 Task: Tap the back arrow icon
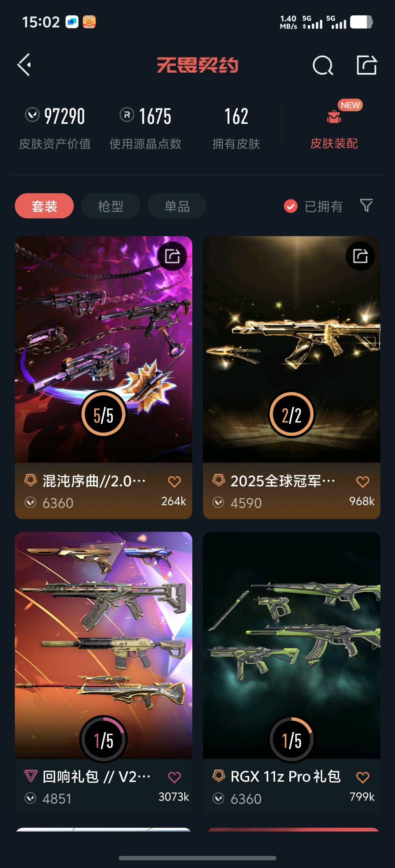pyautogui.click(x=24, y=65)
